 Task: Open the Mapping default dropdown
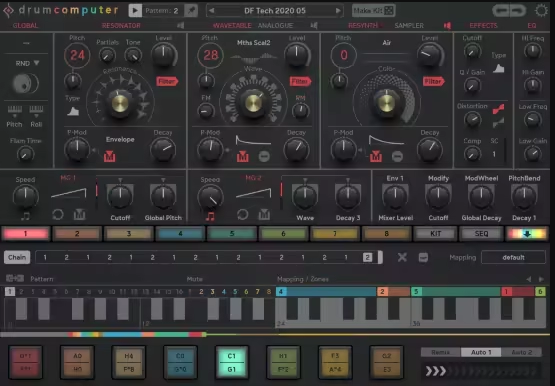(513, 257)
